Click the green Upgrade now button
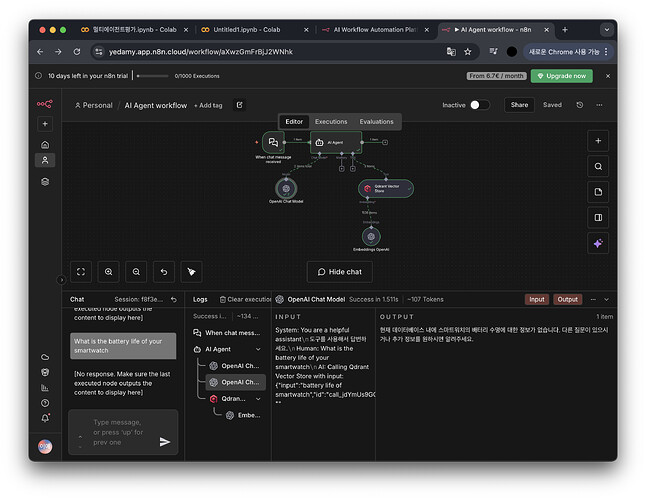Viewport: 646px width, 499px height. (561, 76)
